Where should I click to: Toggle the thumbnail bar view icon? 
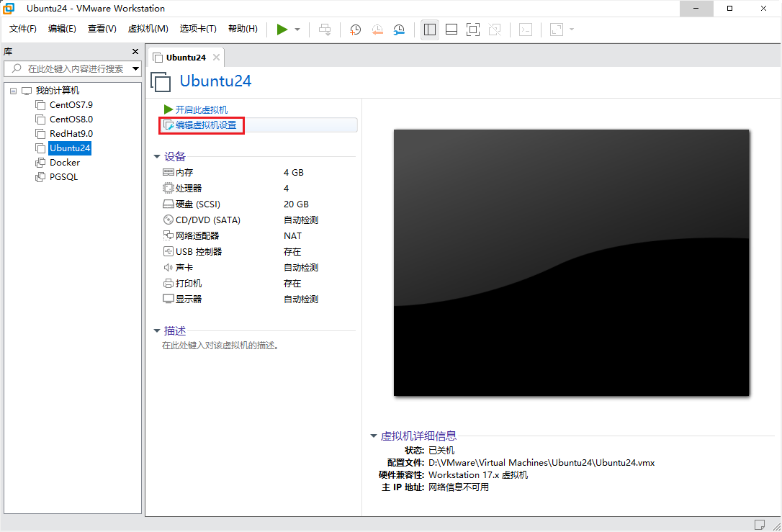[451, 30]
